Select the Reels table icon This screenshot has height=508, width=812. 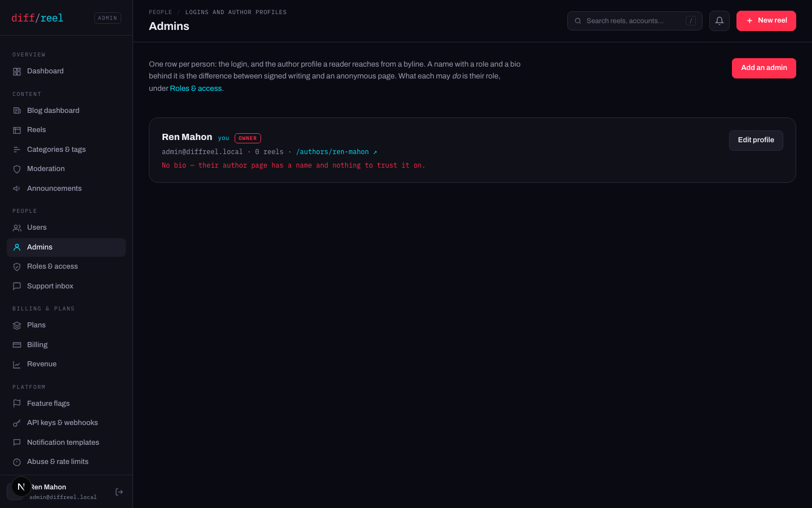17,130
